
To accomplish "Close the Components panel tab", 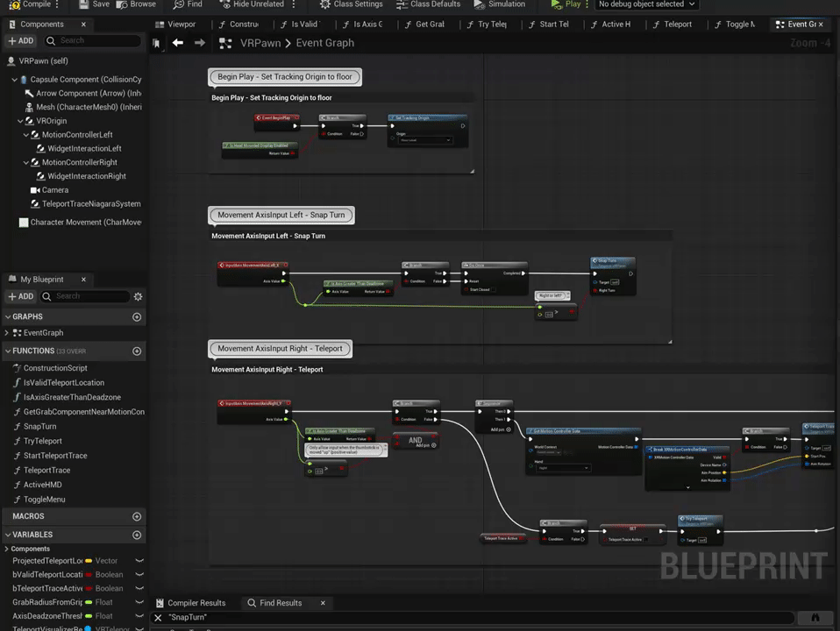I will [x=83, y=25].
